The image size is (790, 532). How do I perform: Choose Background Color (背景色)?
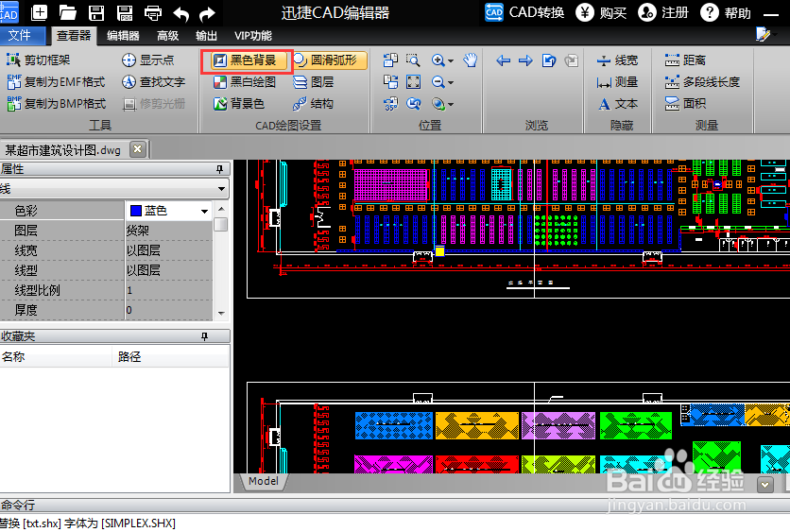[239, 104]
